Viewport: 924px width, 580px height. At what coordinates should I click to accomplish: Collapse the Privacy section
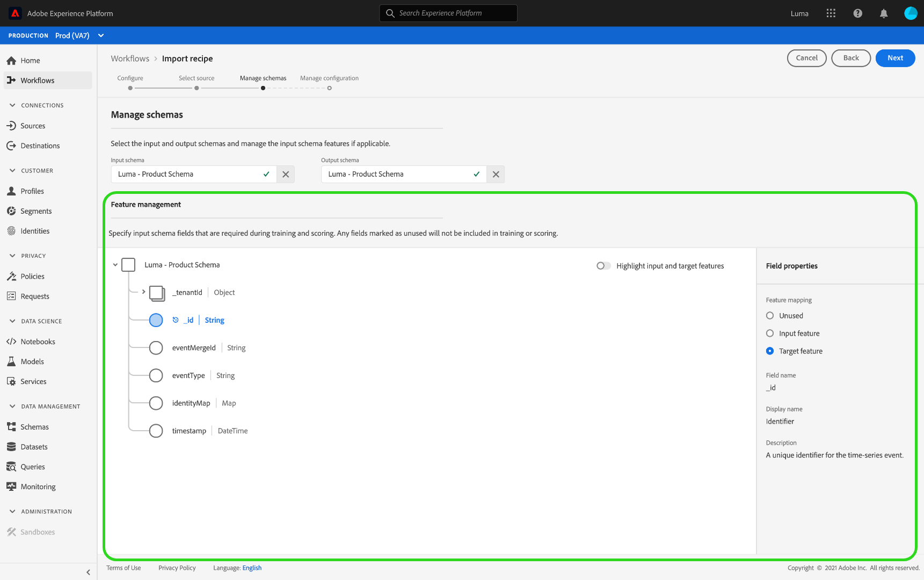(12, 256)
